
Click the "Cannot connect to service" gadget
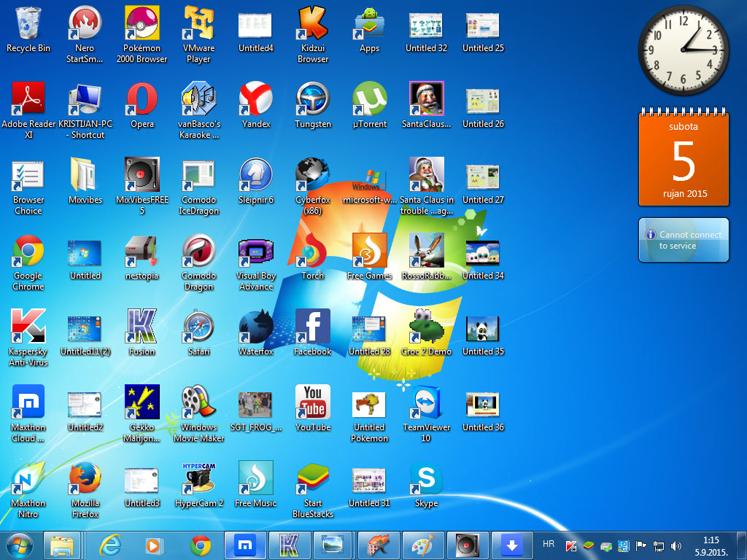(684, 240)
